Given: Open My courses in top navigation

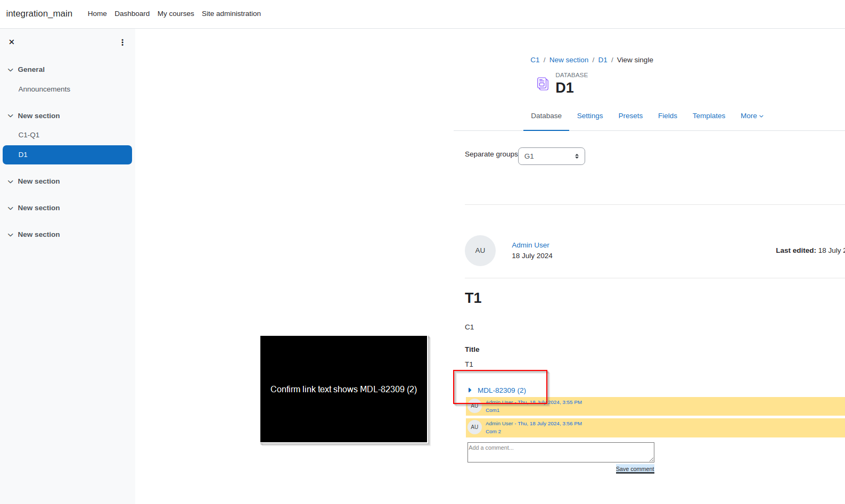Looking at the screenshot, I should click(x=176, y=14).
